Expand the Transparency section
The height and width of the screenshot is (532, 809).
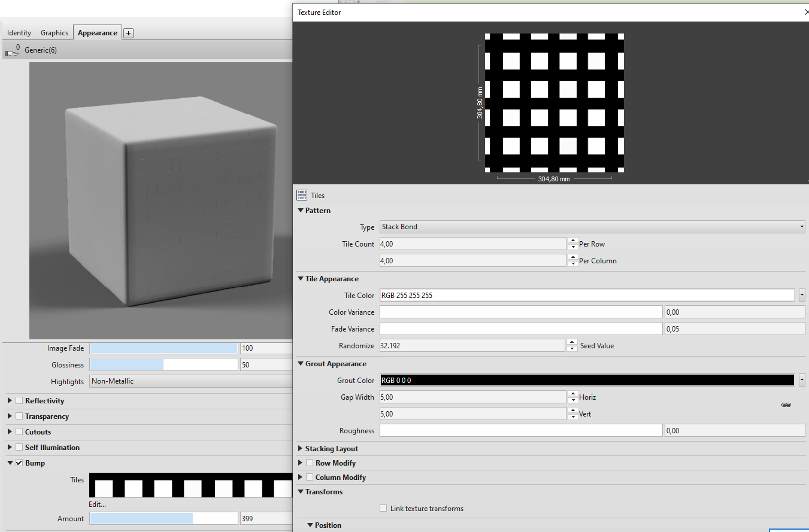[x=10, y=417]
